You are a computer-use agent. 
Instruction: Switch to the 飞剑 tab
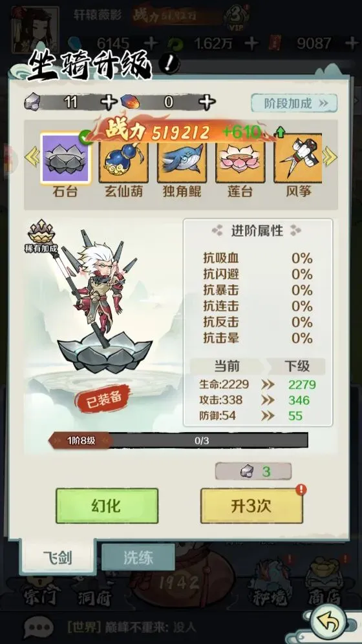[x=58, y=557]
